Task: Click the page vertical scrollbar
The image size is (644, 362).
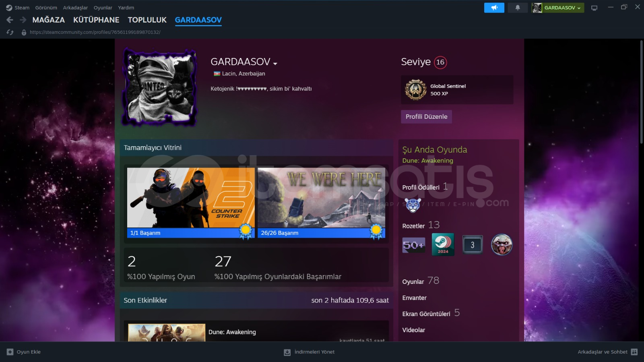Action: point(642,92)
